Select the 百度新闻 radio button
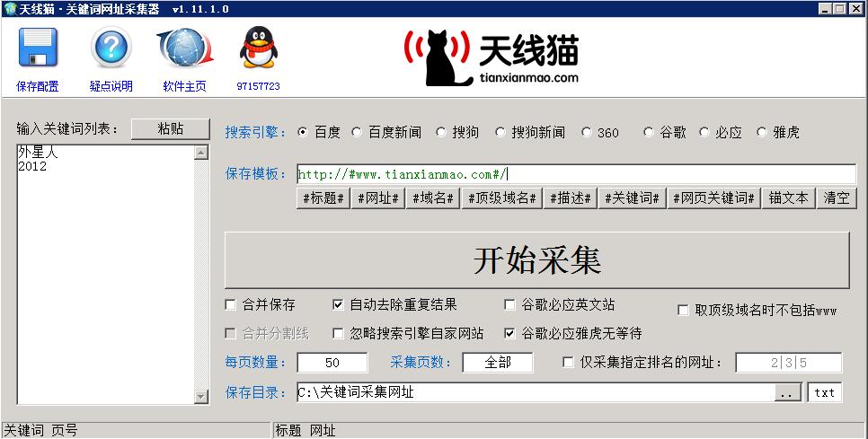This screenshot has width=868, height=439. 357,132
